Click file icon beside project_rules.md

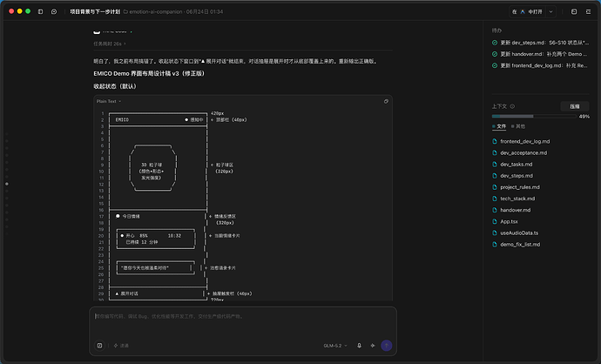pos(495,187)
